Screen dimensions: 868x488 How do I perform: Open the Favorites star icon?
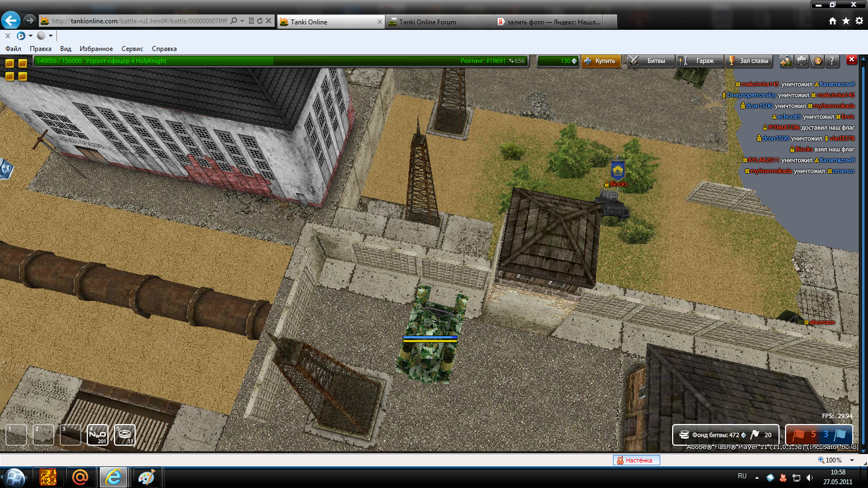point(846,21)
